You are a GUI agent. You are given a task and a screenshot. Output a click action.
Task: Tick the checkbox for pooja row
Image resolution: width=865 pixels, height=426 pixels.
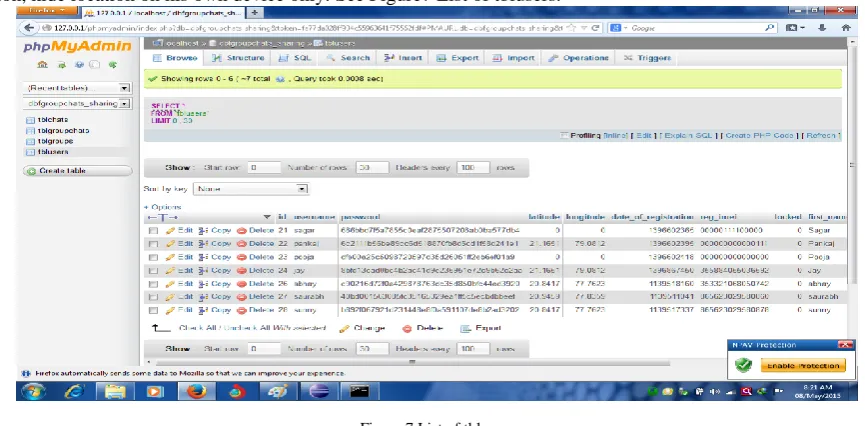pos(154,257)
